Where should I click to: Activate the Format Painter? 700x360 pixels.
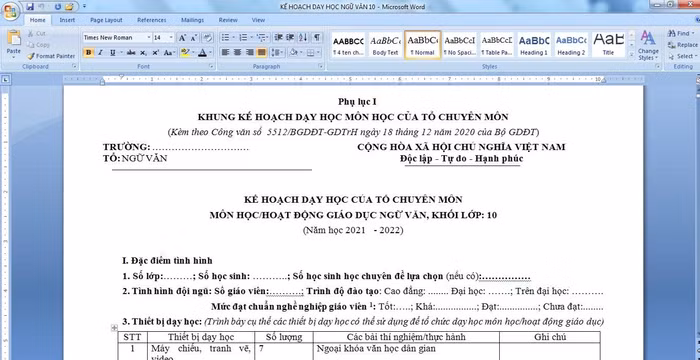tap(51, 56)
